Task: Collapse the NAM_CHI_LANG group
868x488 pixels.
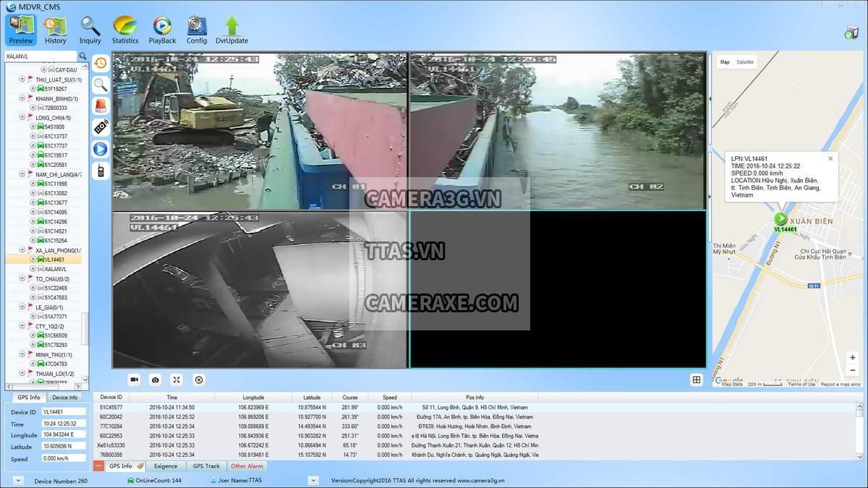Action: coord(22,174)
